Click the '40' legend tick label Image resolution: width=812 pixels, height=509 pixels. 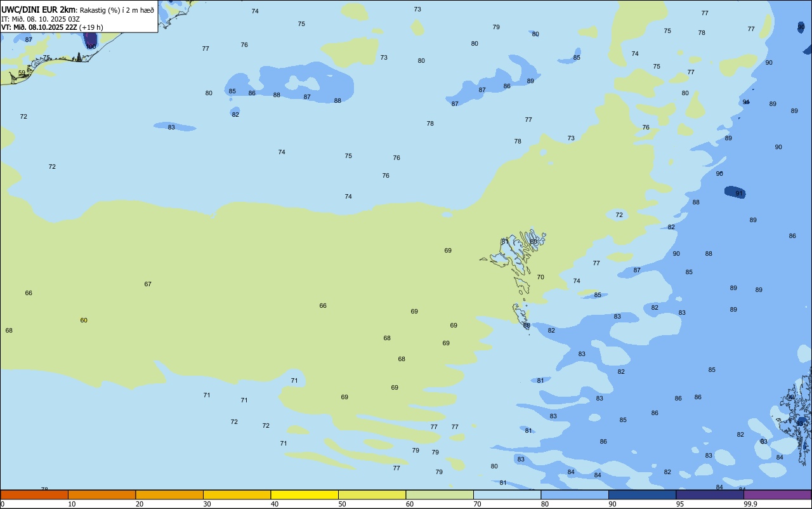pyautogui.click(x=275, y=504)
